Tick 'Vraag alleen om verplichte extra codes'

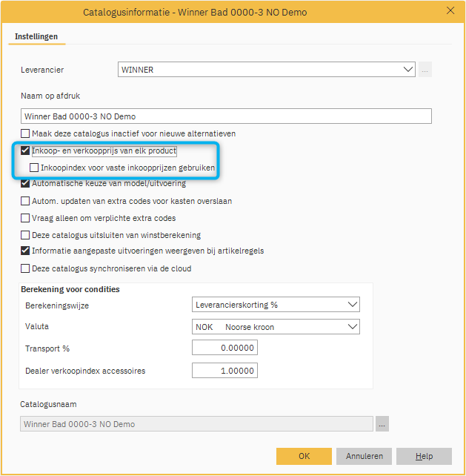tap(26, 218)
